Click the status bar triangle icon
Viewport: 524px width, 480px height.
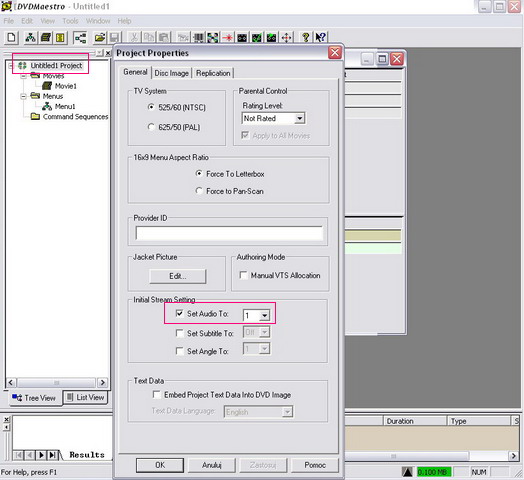407,472
